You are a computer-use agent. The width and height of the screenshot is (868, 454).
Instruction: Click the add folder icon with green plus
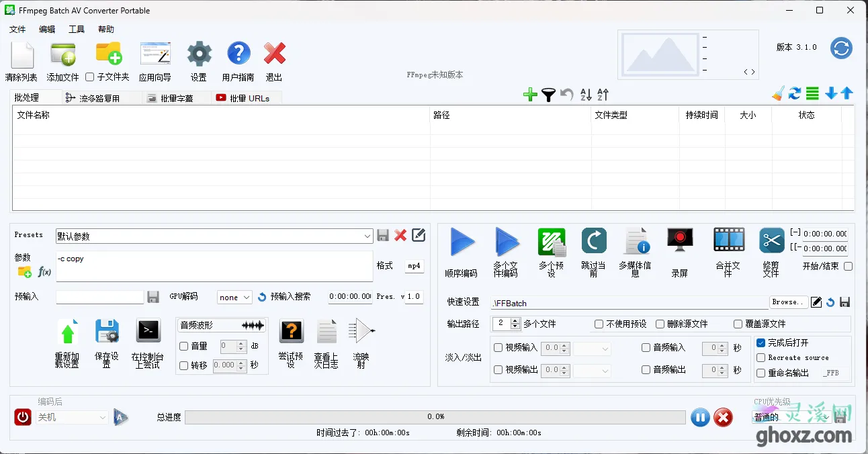click(108, 53)
